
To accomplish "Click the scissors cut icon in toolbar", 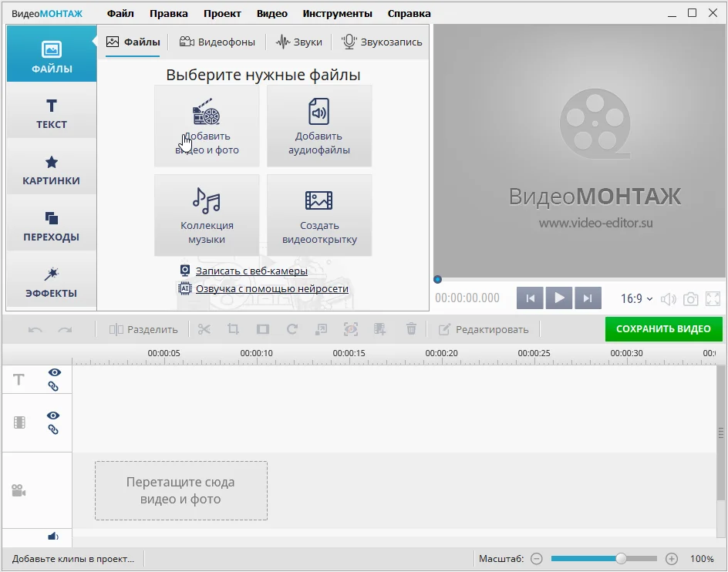I will pos(204,329).
